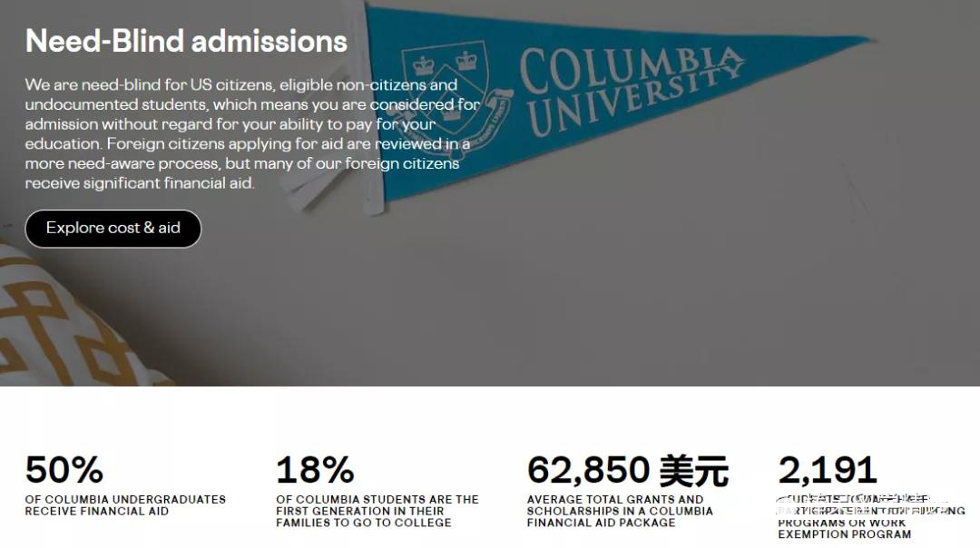This screenshot has height=548, width=980.
Task: Select the need-blind description paragraph
Action: [x=252, y=133]
